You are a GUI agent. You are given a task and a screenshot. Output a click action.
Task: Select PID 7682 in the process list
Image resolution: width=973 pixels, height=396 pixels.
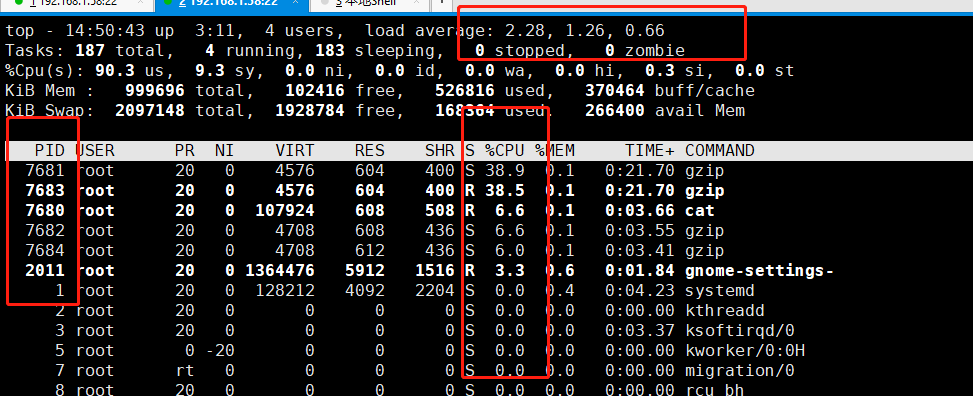click(45, 231)
